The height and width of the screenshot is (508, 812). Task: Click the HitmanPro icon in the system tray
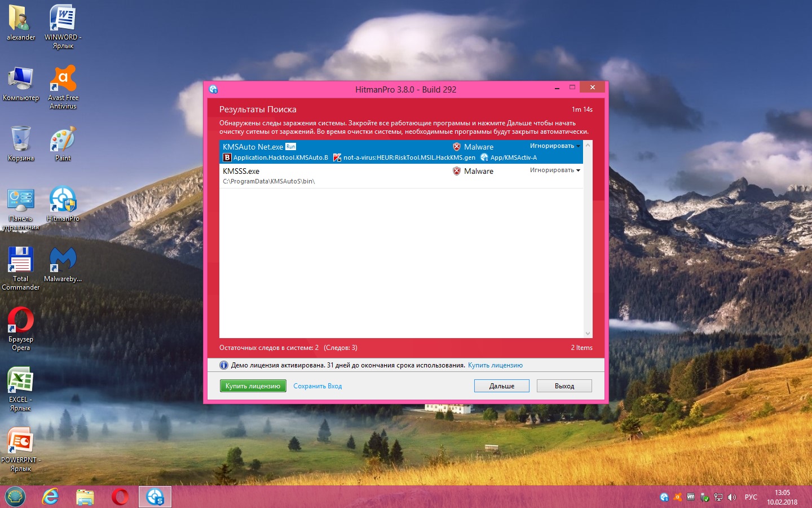click(x=664, y=497)
